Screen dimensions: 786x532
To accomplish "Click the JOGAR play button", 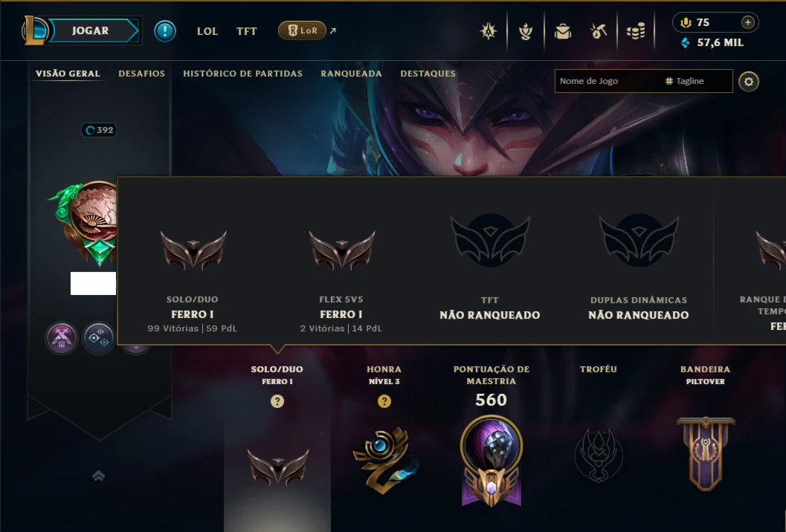I will (89, 30).
